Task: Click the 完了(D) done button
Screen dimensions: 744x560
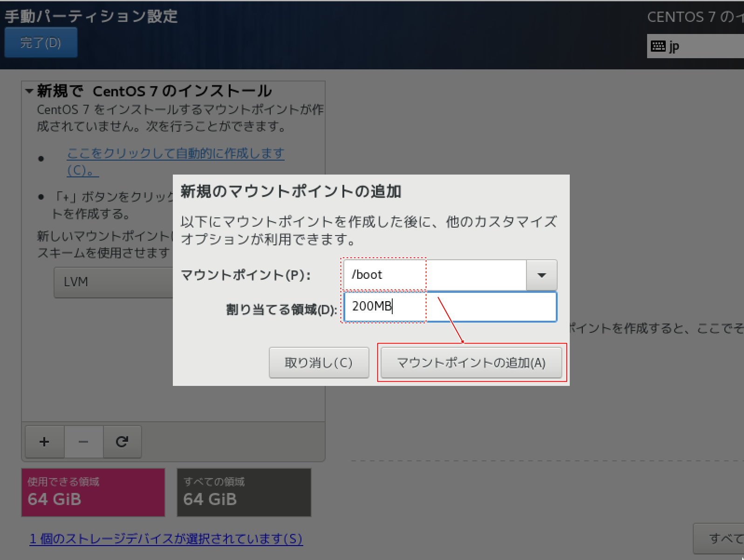Action: tap(41, 42)
